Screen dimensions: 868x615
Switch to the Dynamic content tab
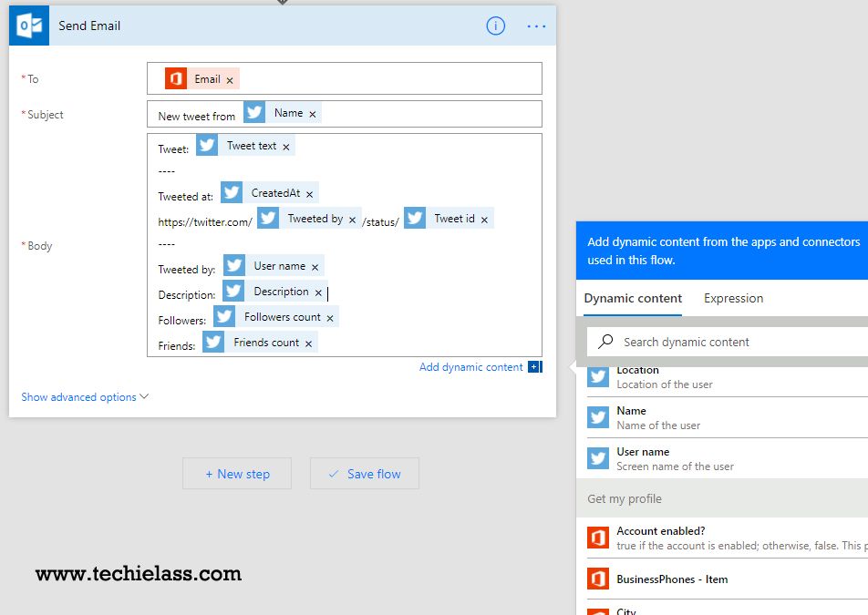(633, 299)
